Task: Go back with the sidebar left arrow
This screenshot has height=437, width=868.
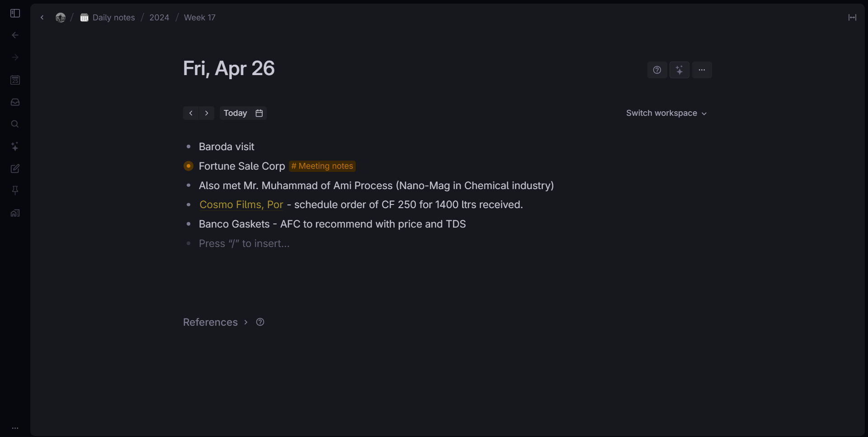Action: click(15, 35)
